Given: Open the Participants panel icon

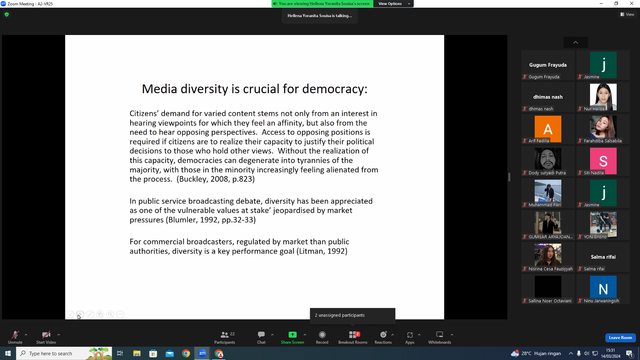Looking at the screenshot, I should (224, 335).
